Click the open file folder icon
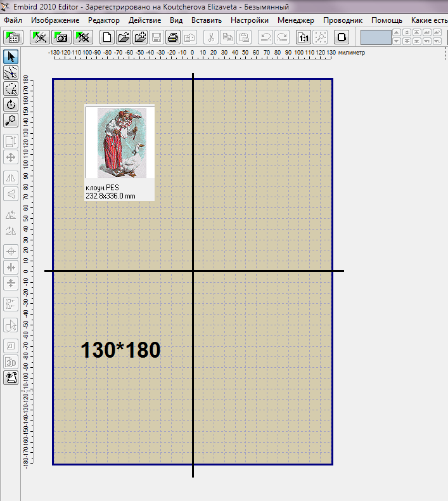This screenshot has width=448, height=501. point(124,37)
